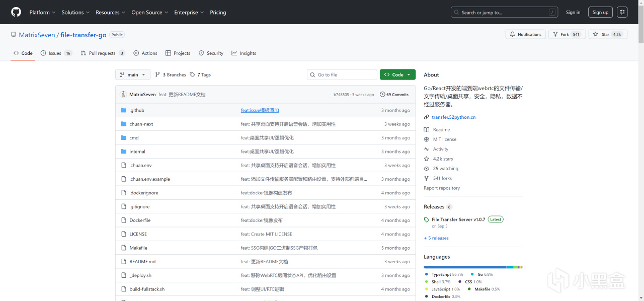Viewport: 644px width, 301px height.
Task: Open the command palette icon in header
Action: [x=622, y=12]
